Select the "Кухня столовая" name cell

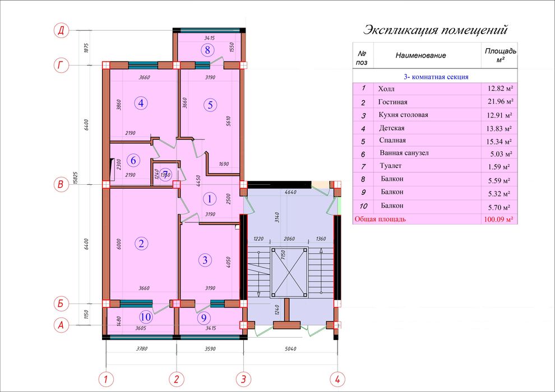click(x=403, y=115)
